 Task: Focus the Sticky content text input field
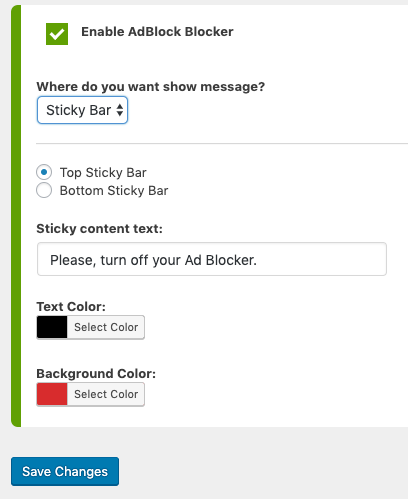coord(212,259)
